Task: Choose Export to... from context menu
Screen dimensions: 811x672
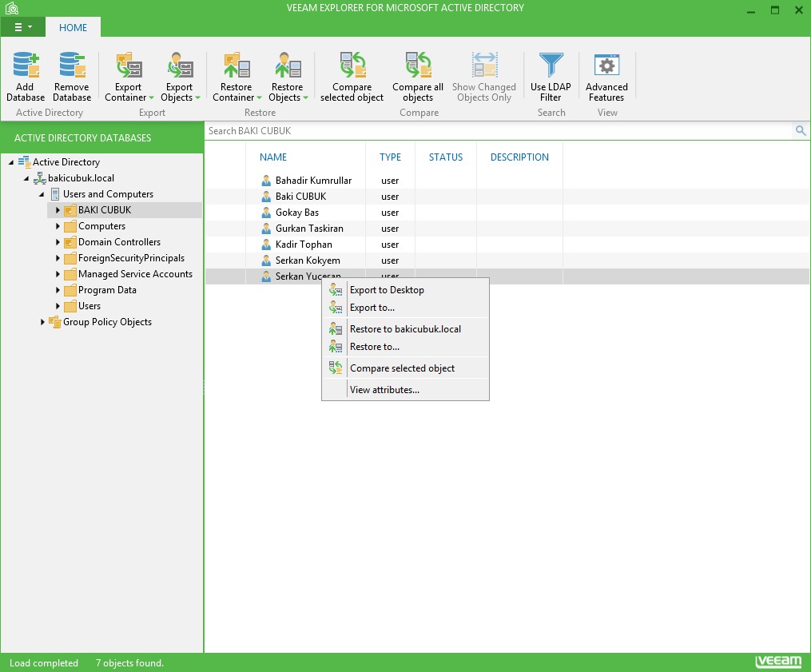Action: pos(406,308)
